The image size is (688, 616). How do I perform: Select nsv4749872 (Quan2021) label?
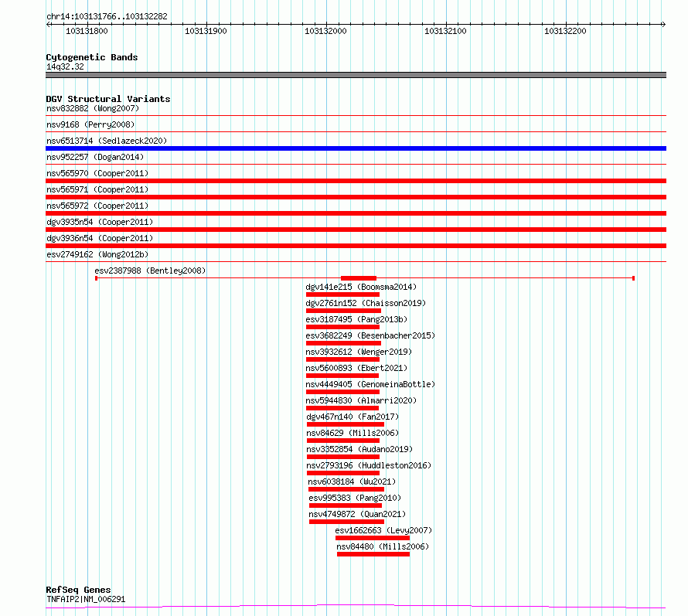(357, 514)
